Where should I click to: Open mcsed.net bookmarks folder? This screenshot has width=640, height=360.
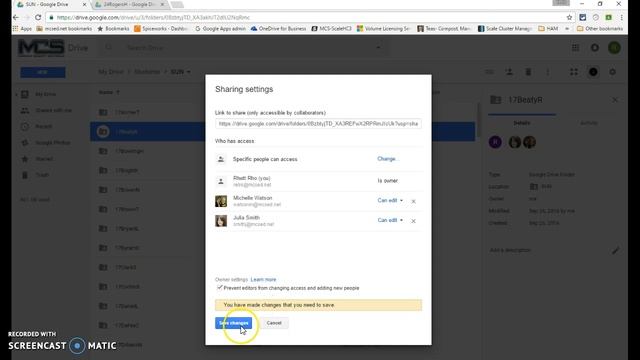tap(64, 29)
